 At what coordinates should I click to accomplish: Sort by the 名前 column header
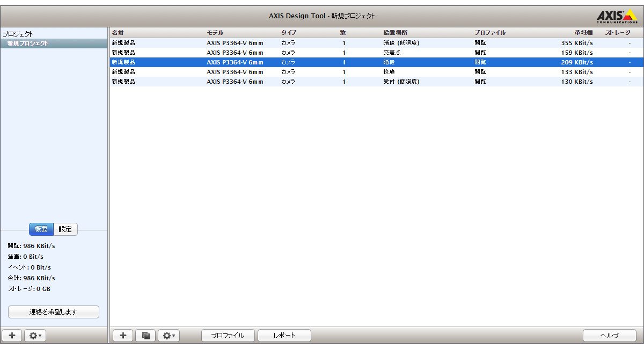(x=118, y=33)
